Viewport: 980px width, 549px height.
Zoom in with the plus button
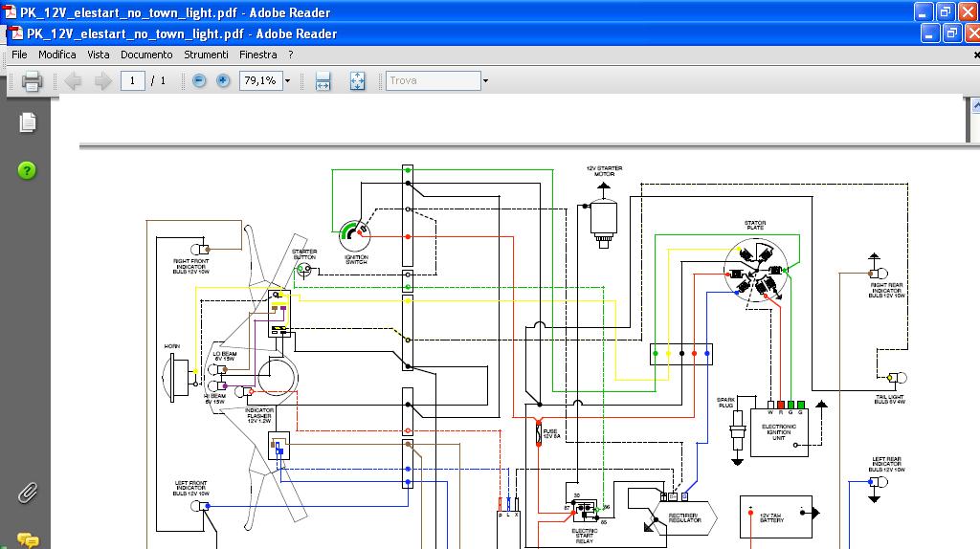click(x=222, y=80)
